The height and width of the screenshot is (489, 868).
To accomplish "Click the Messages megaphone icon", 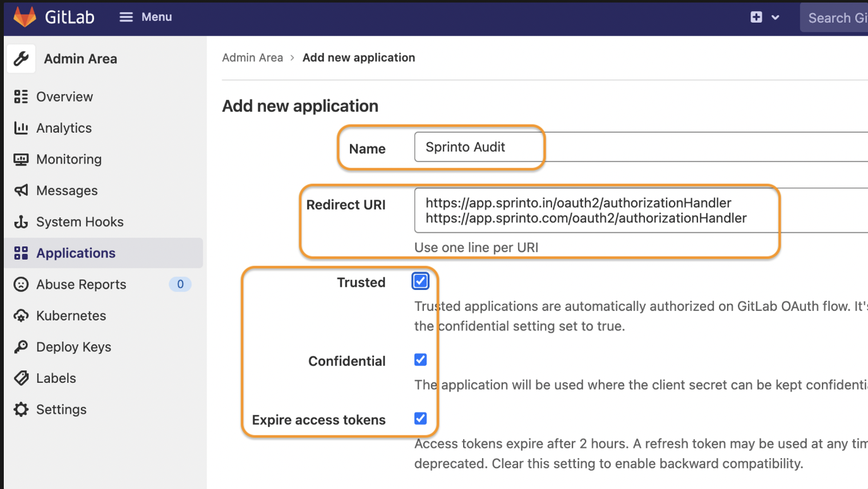I will [21, 191].
